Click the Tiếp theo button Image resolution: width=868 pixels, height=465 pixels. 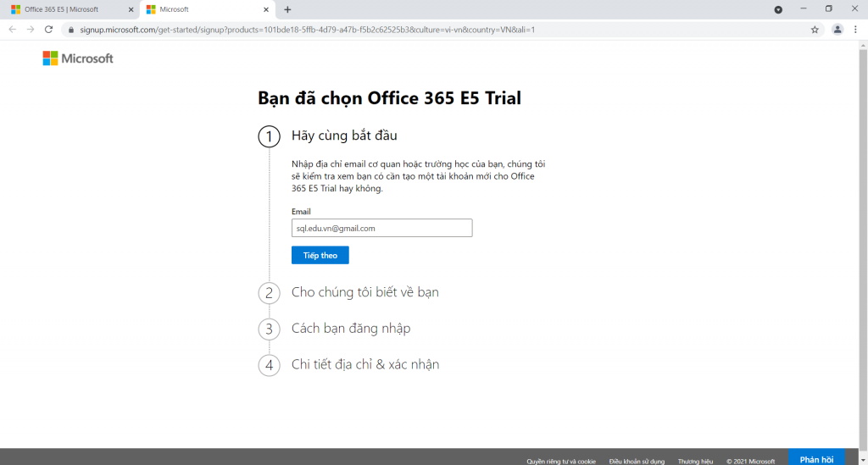[x=320, y=255]
